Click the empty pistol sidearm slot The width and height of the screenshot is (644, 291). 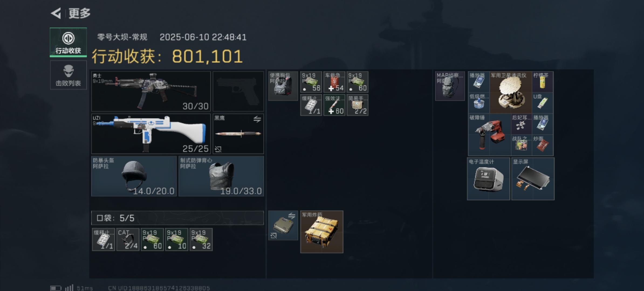point(238,91)
